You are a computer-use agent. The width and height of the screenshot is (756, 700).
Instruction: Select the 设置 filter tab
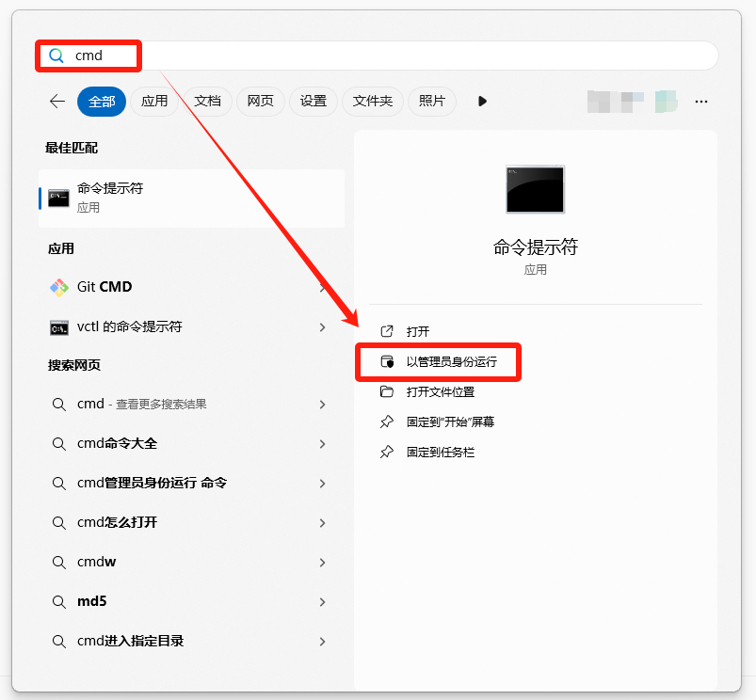pyautogui.click(x=314, y=102)
